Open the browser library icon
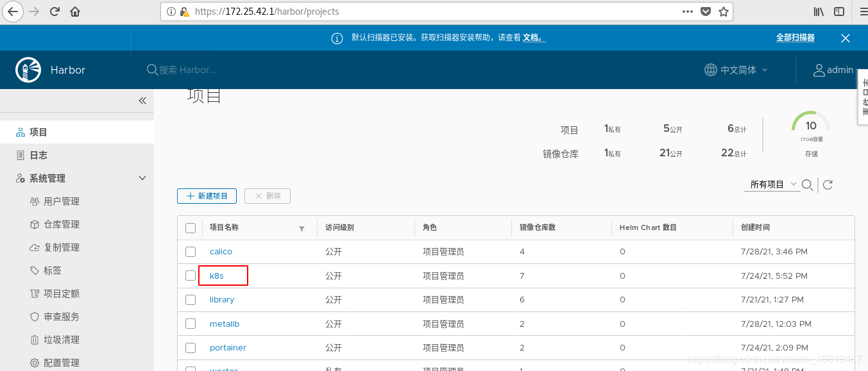Viewport: 868px width, 371px height. point(819,12)
